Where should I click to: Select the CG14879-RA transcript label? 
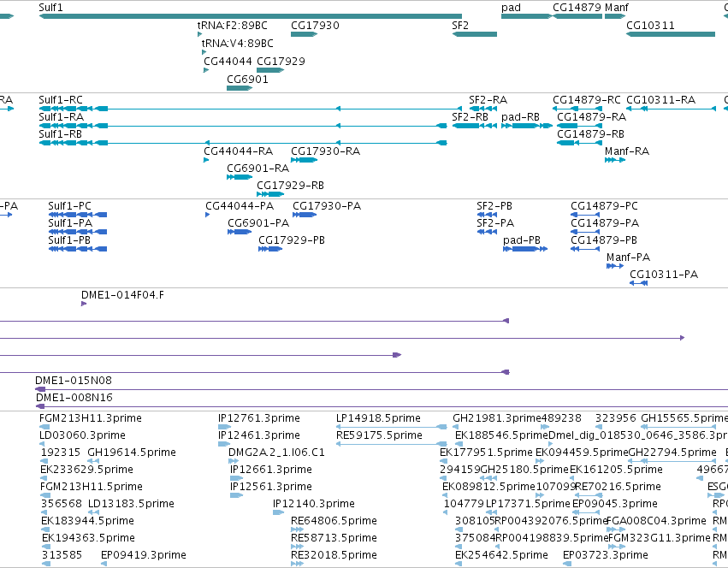[x=592, y=117]
